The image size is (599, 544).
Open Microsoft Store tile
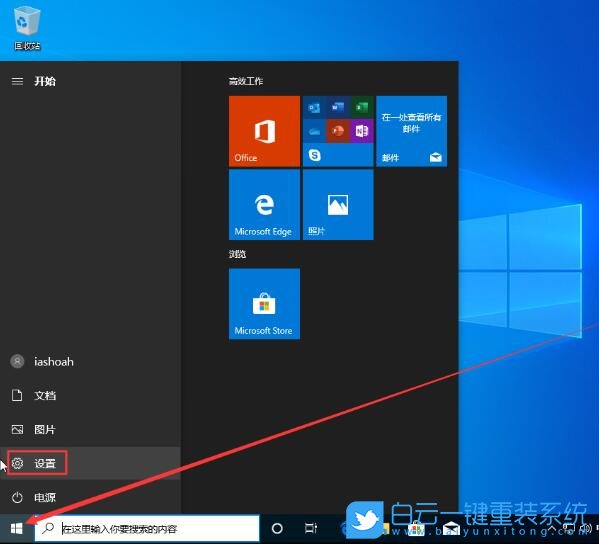[x=264, y=304]
